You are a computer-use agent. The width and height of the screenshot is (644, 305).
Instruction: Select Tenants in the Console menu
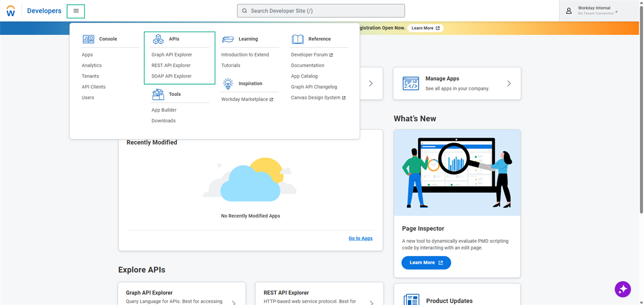90,76
